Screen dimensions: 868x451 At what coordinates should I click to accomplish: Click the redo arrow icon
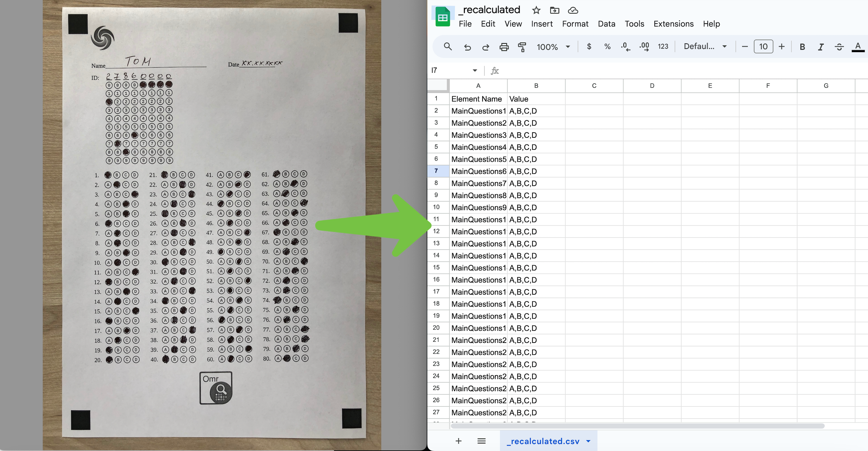pos(485,46)
